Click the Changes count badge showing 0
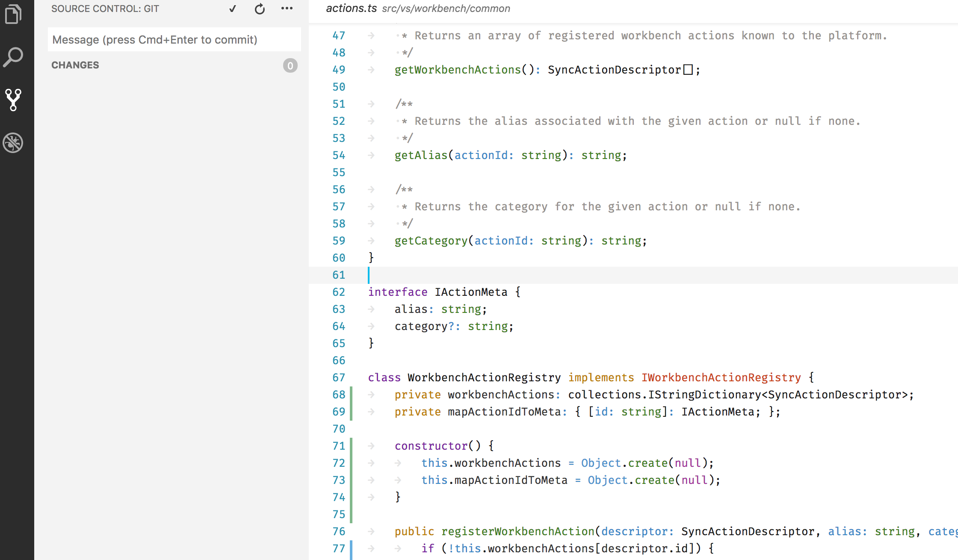This screenshot has height=560, width=958. tap(290, 65)
